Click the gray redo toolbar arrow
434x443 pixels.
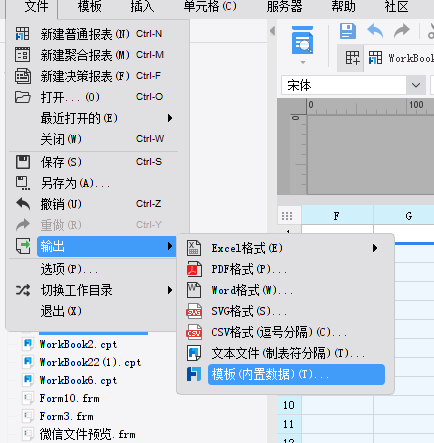[402, 31]
